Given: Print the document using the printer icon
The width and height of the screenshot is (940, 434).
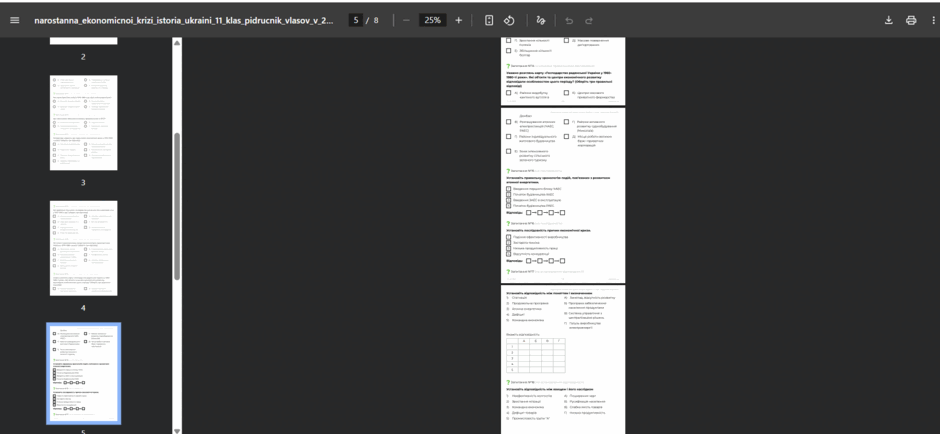Looking at the screenshot, I should pos(911,20).
